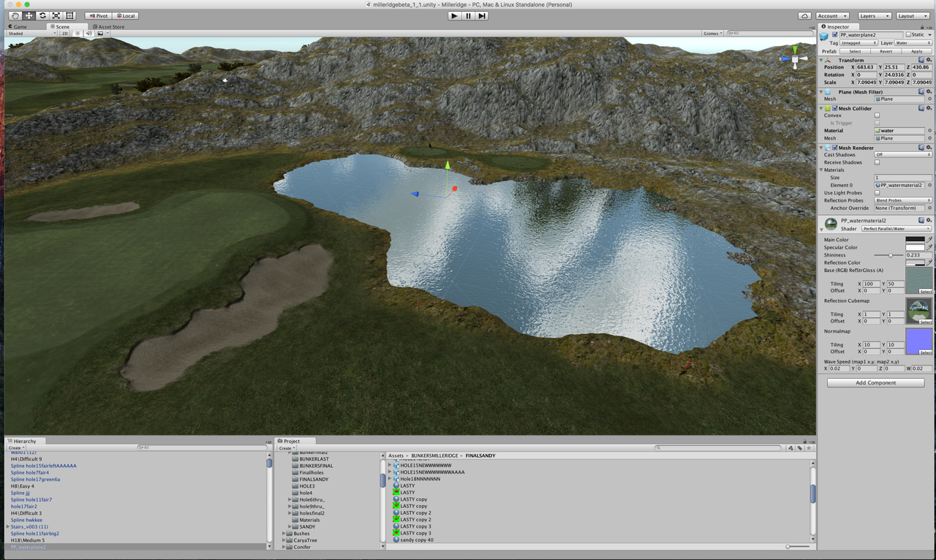936x560 pixels.
Task: Toggle PP_waterplane2 active checkbox
Action: (835, 34)
